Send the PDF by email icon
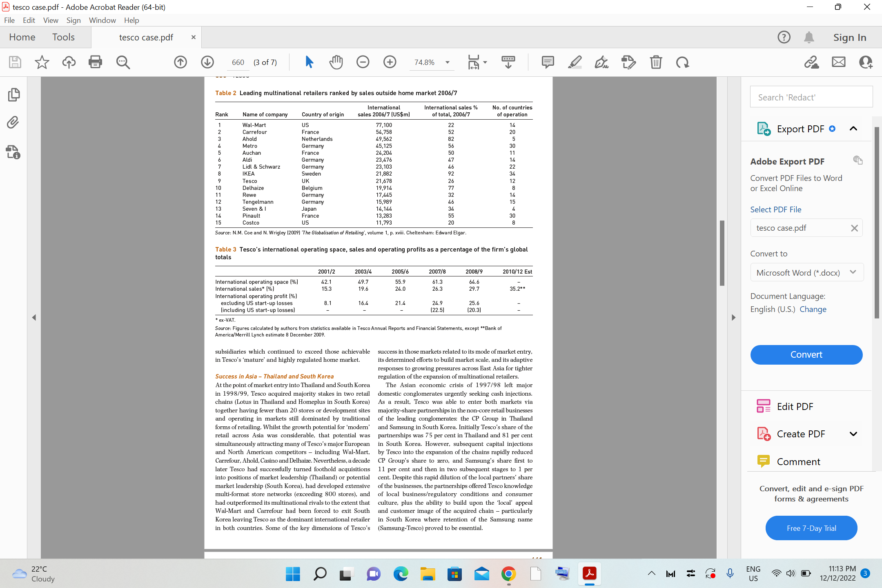The width and height of the screenshot is (882, 588). (839, 62)
